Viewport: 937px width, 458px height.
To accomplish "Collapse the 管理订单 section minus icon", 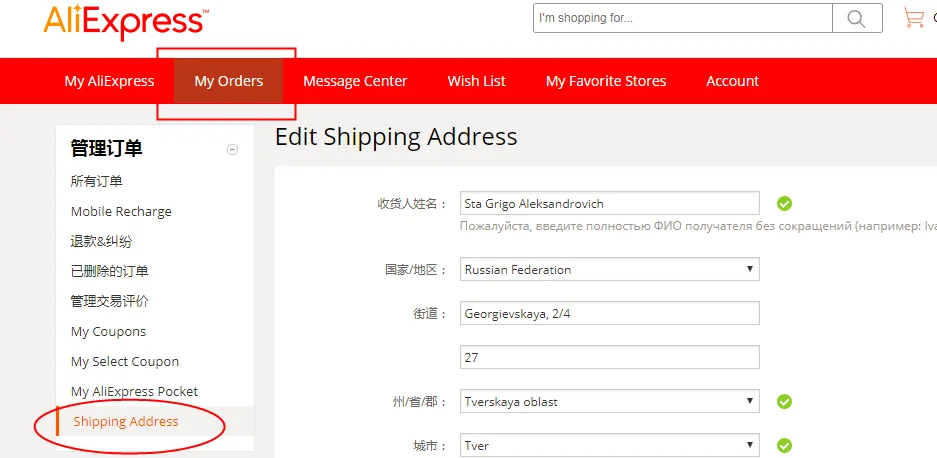I will click(233, 149).
